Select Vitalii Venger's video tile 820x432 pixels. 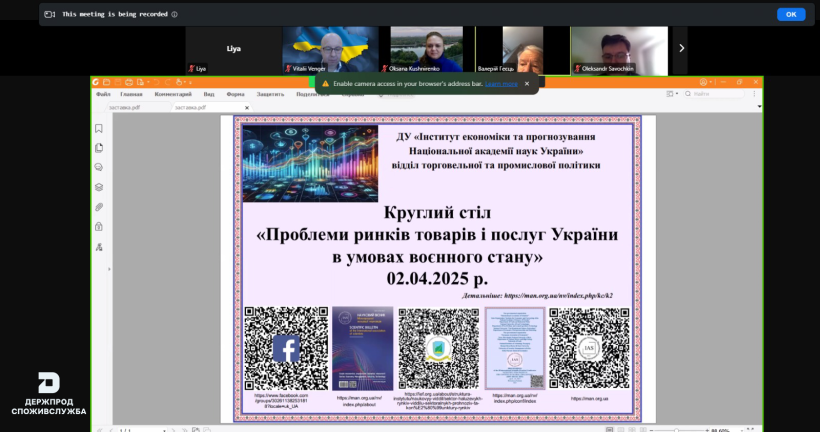pyautogui.click(x=331, y=50)
